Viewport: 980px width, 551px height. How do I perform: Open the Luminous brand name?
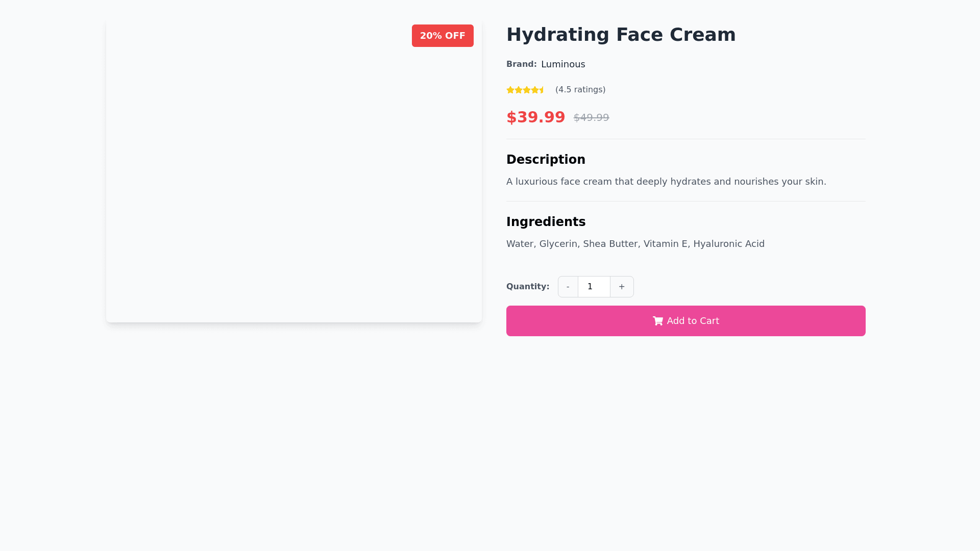coord(563,64)
